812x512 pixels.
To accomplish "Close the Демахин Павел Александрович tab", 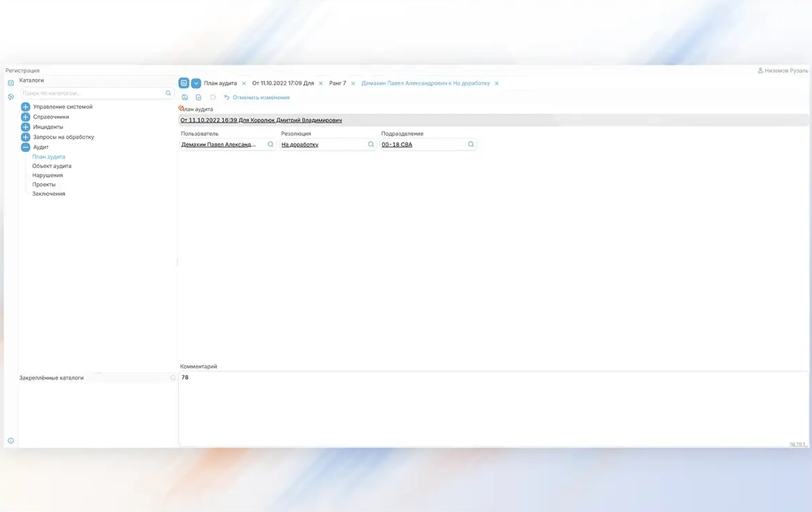I will pos(496,83).
